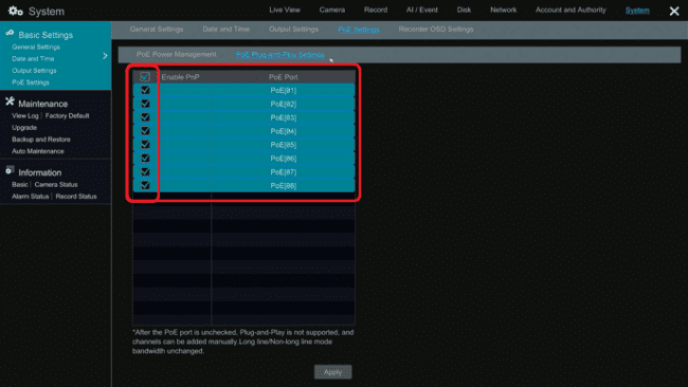Click the Information panel icon
Viewport: 688px width, 387px height.
point(10,171)
